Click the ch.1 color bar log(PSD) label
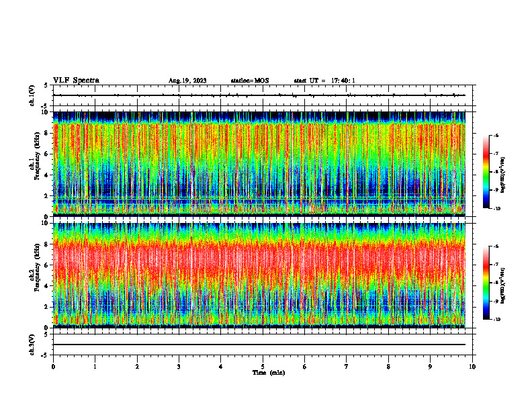532x411 pixels. (x=502, y=175)
